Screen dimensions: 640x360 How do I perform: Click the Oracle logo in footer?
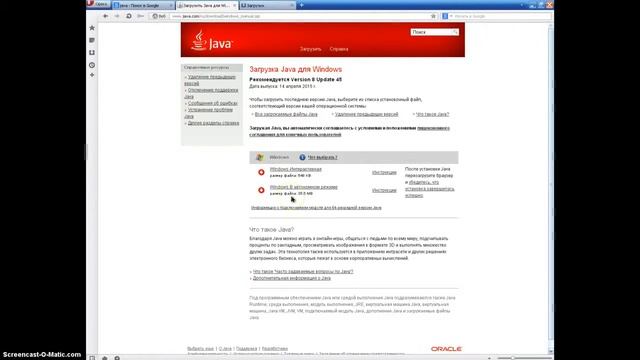(x=446, y=349)
